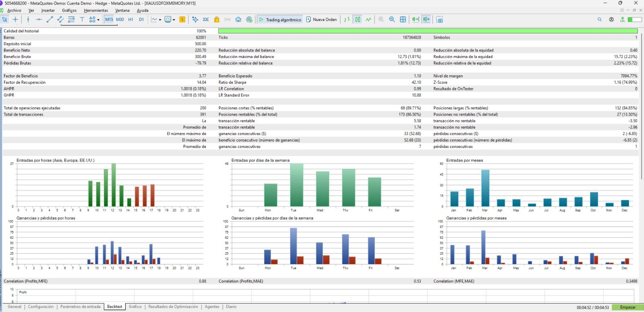Select the equidistant channel tool
Image resolution: width=644 pixels, height=312 pixels.
coord(60,19)
